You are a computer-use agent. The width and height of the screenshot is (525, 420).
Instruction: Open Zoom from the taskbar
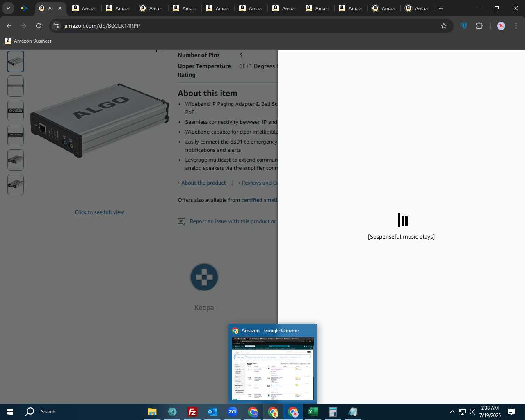click(x=233, y=412)
